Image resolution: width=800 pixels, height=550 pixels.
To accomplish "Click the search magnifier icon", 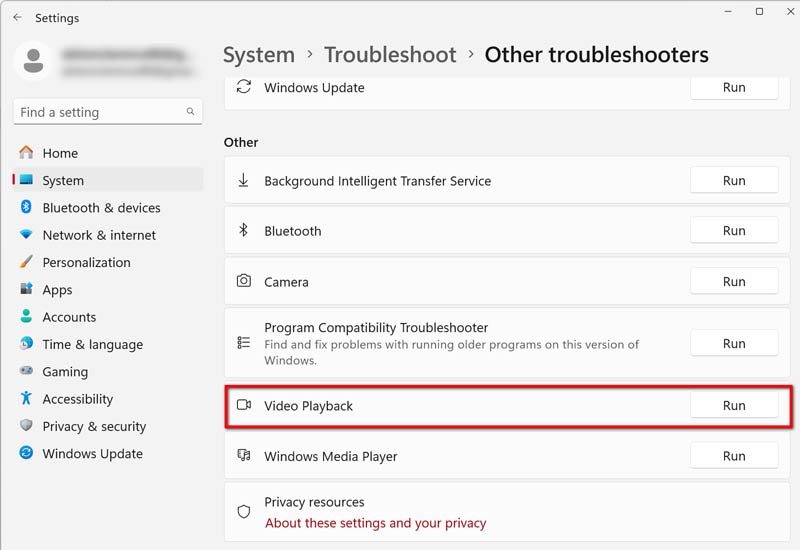I will point(190,111).
